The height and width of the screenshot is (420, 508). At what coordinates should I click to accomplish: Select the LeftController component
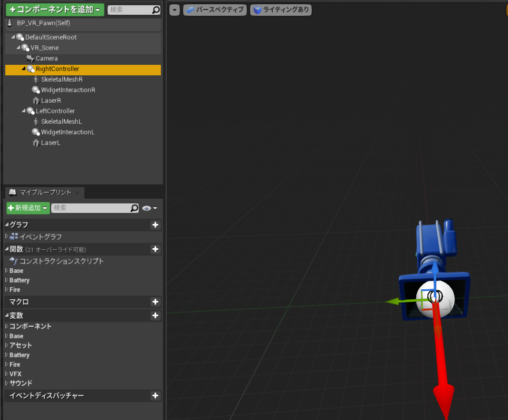pos(55,111)
